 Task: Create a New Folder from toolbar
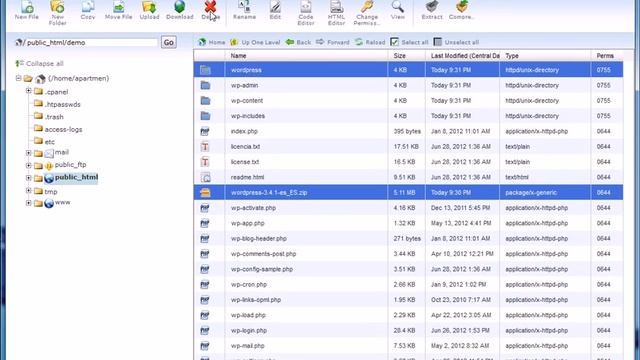click(58, 12)
